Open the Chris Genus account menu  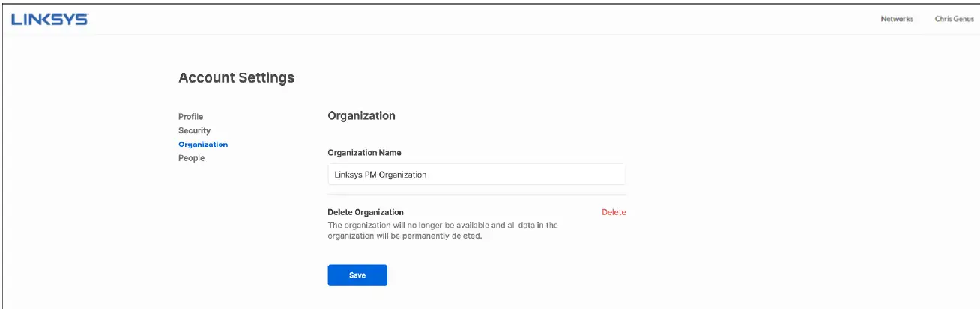[x=954, y=19]
